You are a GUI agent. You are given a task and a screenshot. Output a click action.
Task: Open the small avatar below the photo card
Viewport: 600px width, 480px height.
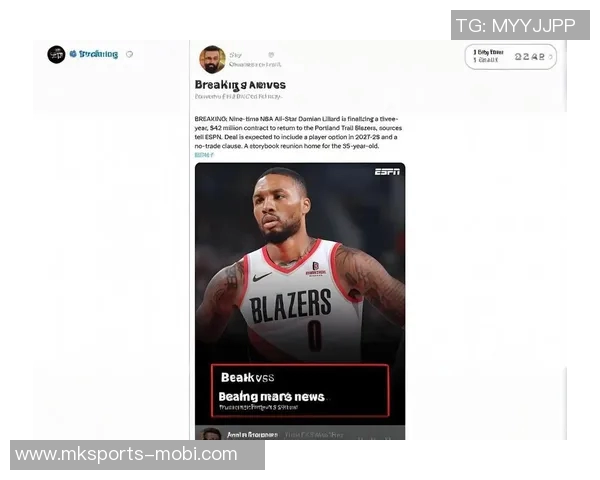211,434
